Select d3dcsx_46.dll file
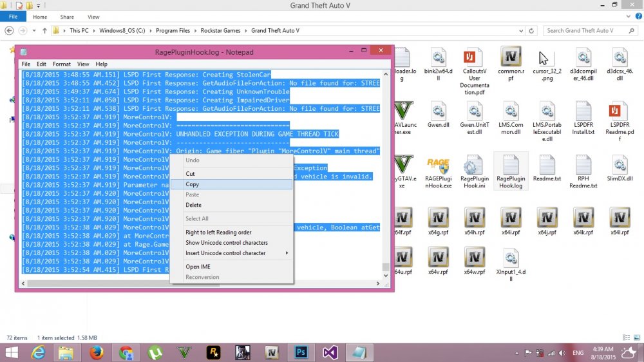 click(620, 64)
